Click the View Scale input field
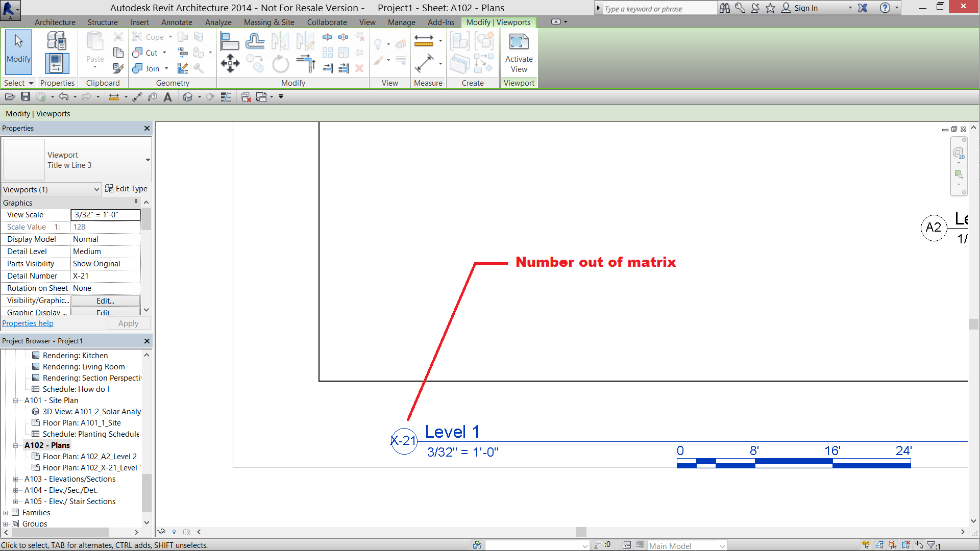This screenshot has height=551, width=980. coord(105,215)
